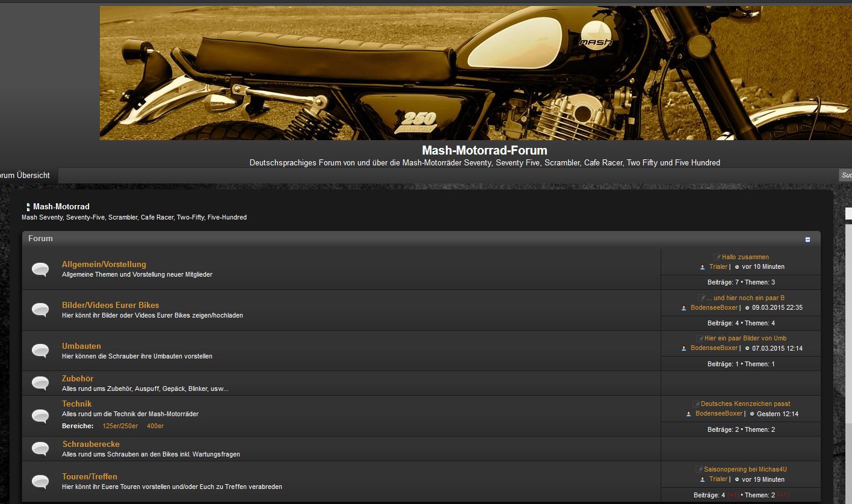Click the speech bubble icon next to Bilder/Videos Eurer Bikes

coord(40,310)
